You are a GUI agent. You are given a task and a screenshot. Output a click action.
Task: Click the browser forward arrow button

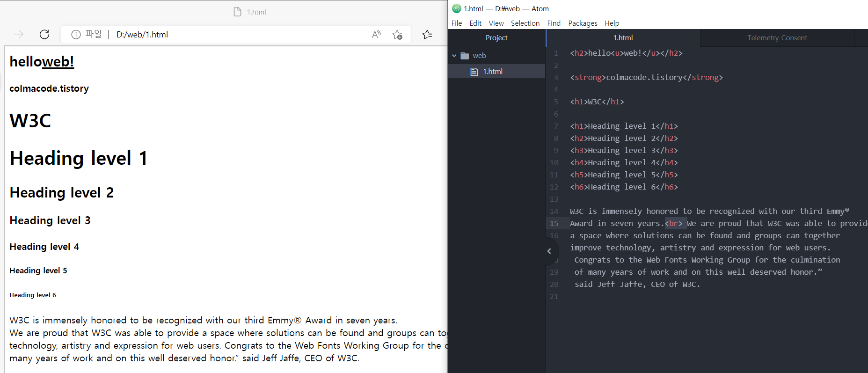(x=19, y=34)
